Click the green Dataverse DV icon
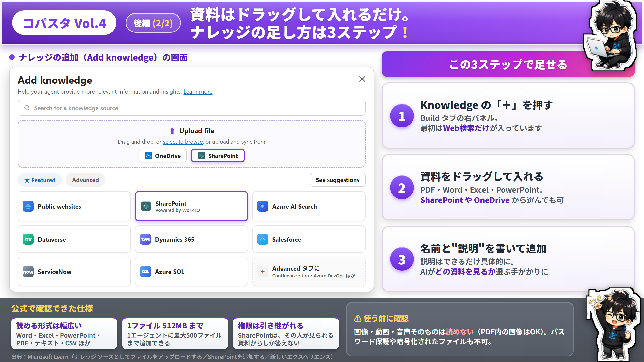Screen dimensions: 644x362 pyautogui.click(x=28, y=239)
